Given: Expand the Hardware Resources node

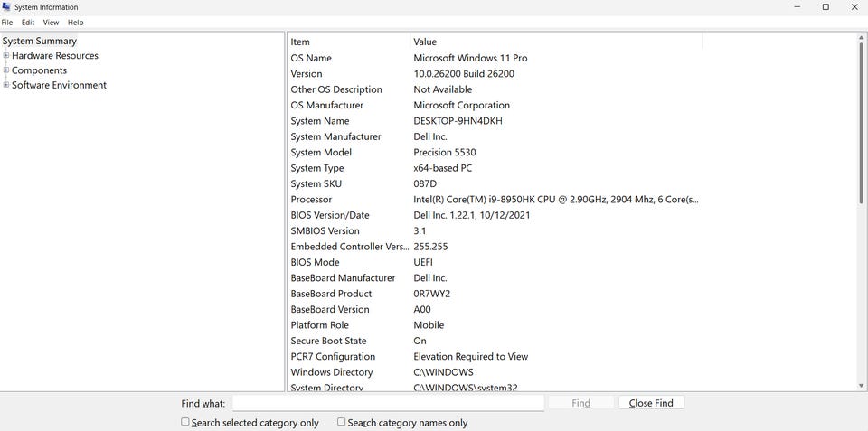Looking at the screenshot, I should click(6, 56).
